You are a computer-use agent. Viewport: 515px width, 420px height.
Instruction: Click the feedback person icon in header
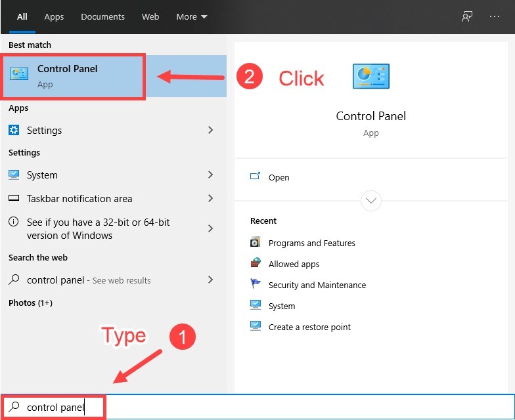coord(466,16)
